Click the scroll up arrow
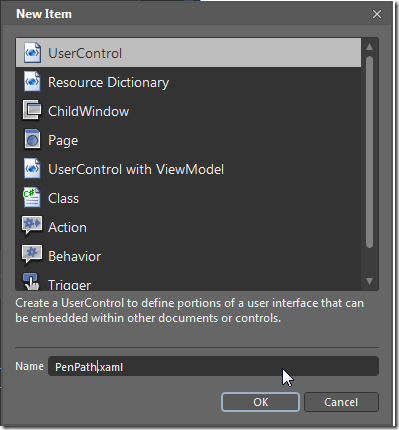The width and height of the screenshot is (399, 430). (369, 47)
